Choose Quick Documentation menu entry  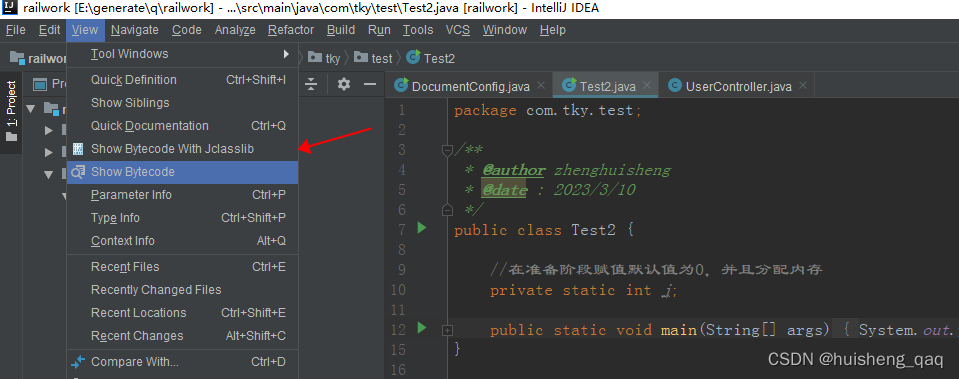[182, 126]
